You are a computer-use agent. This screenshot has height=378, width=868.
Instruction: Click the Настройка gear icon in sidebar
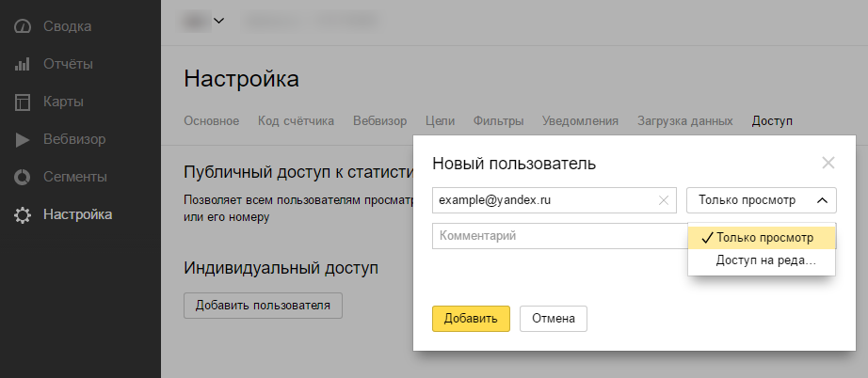pos(24,215)
